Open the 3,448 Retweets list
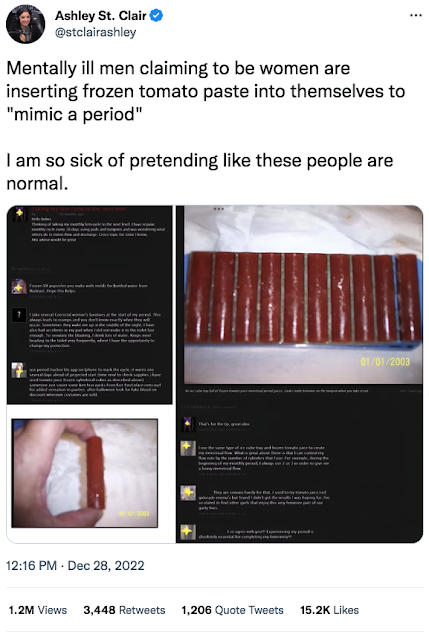This screenshot has width=429, height=640. point(124,610)
